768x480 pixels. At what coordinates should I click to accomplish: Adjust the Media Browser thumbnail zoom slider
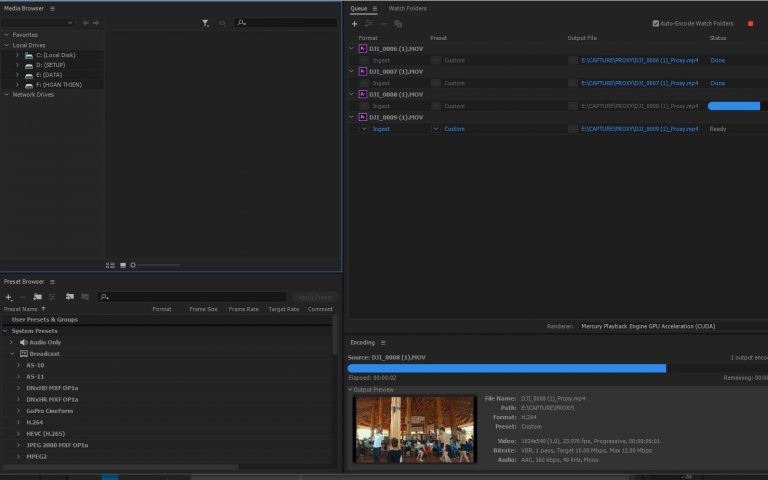click(133, 265)
